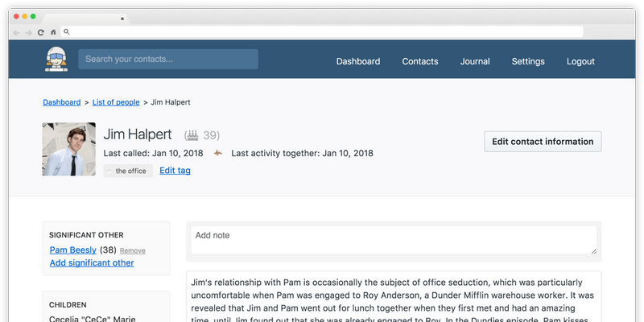644x322 pixels.
Task: Open the Pam Beesly significant other link
Action: (x=72, y=250)
